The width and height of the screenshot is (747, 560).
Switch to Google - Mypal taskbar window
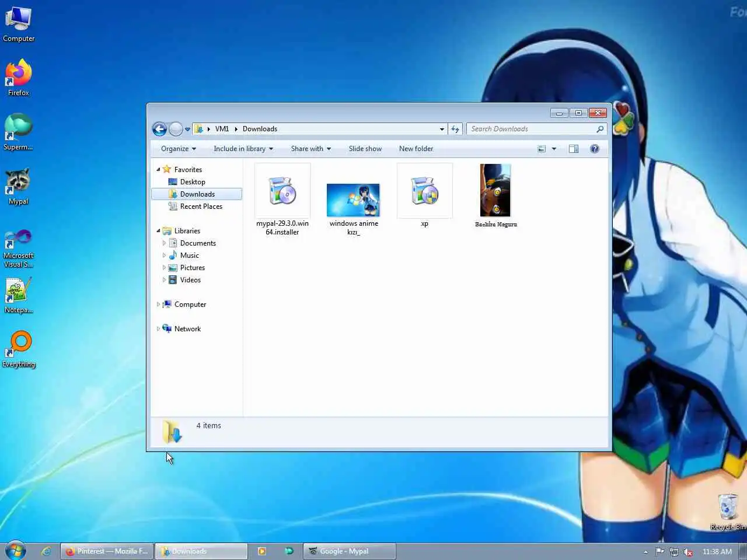coord(350,551)
